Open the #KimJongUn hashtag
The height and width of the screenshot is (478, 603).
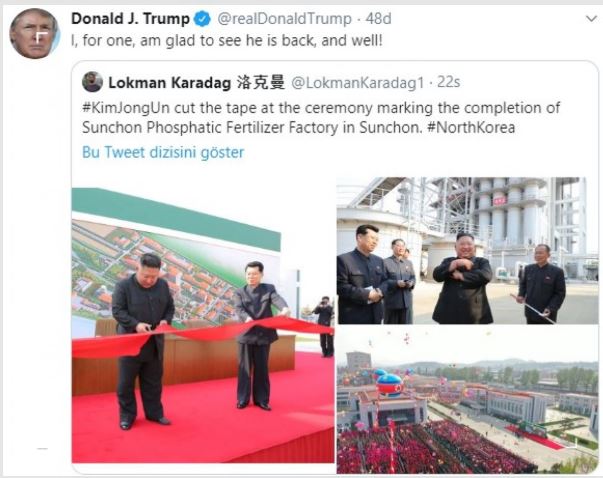(x=126, y=108)
